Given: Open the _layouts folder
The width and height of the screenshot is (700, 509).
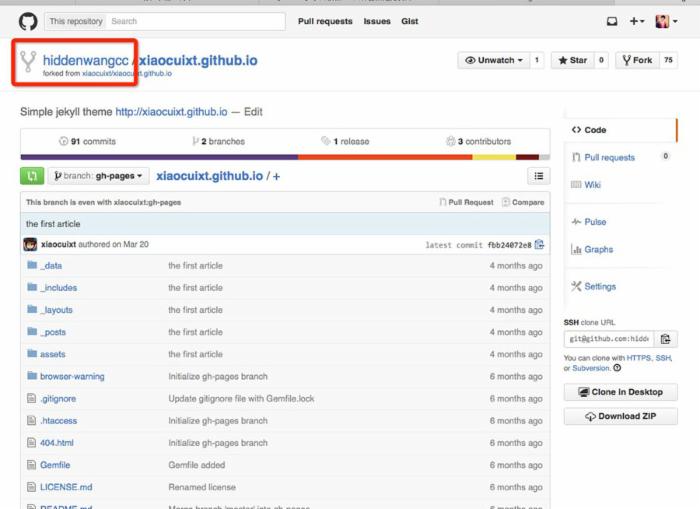Looking at the screenshot, I should coord(56,310).
